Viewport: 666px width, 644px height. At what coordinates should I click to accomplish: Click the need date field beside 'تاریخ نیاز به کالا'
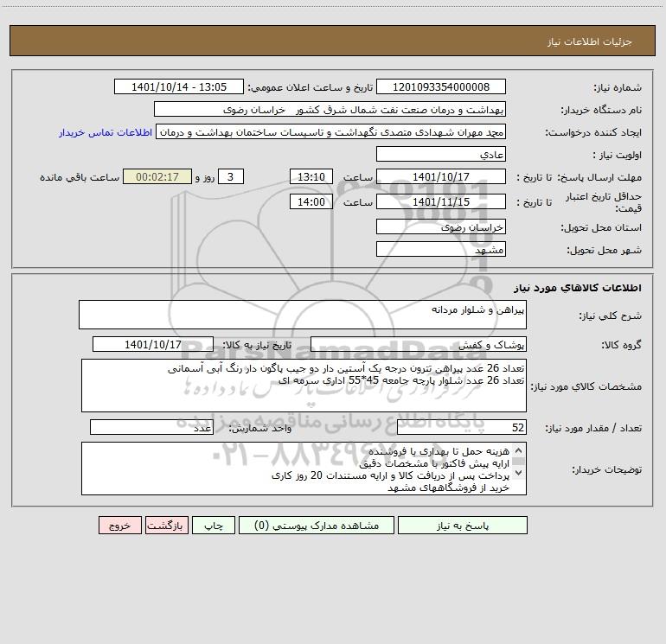153,345
